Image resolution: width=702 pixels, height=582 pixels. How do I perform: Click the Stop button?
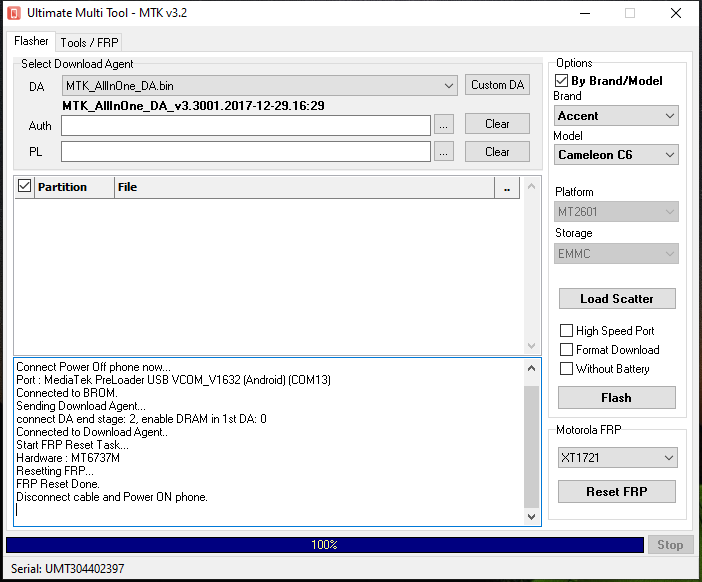(x=670, y=545)
